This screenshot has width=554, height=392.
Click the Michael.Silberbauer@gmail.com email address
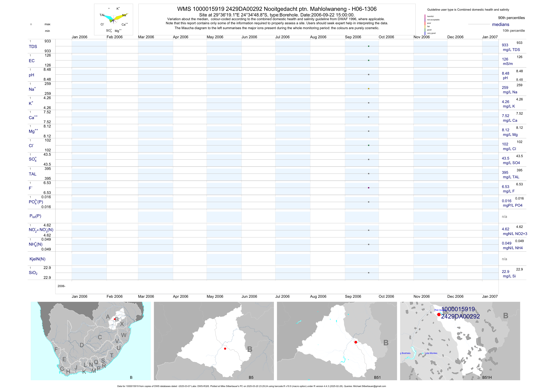coord(369,386)
